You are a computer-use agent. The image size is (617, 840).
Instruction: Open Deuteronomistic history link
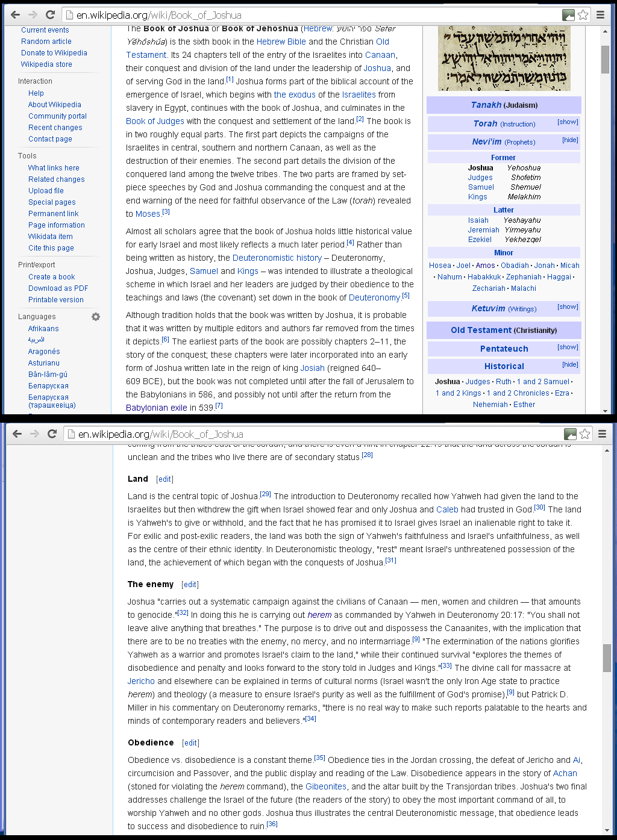[x=277, y=258]
